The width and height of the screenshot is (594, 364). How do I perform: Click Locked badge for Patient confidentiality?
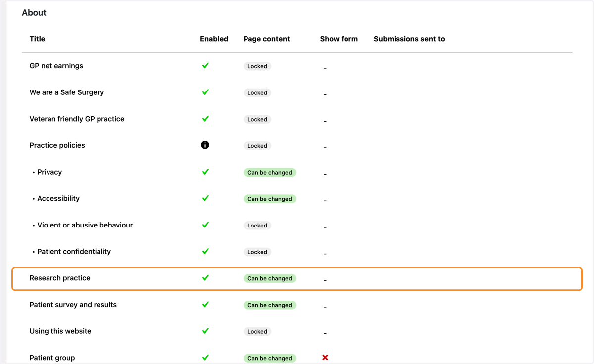257,252
